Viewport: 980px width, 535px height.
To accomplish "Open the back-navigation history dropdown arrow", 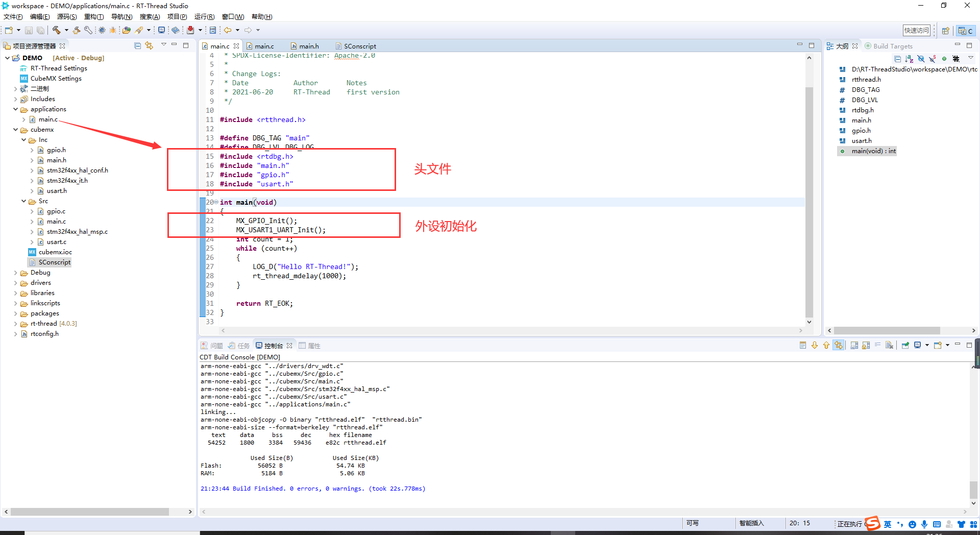I will pos(237,30).
